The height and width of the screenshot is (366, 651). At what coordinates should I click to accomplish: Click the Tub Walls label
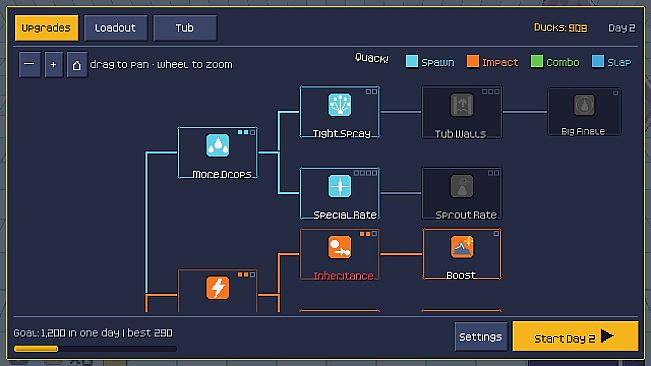460,134
